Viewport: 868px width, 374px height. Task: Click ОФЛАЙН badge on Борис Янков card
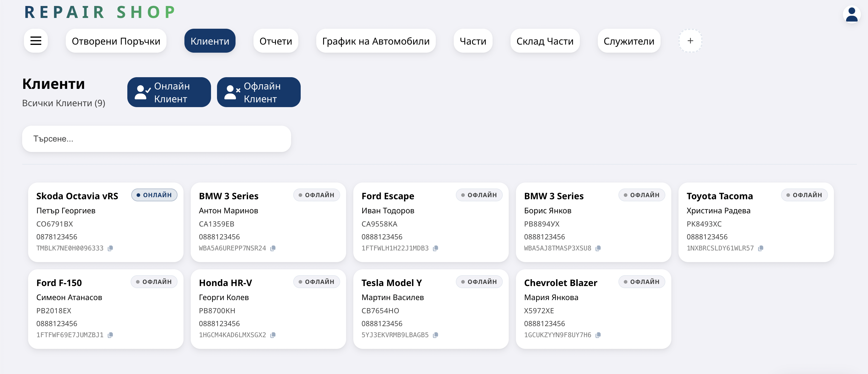(x=641, y=195)
